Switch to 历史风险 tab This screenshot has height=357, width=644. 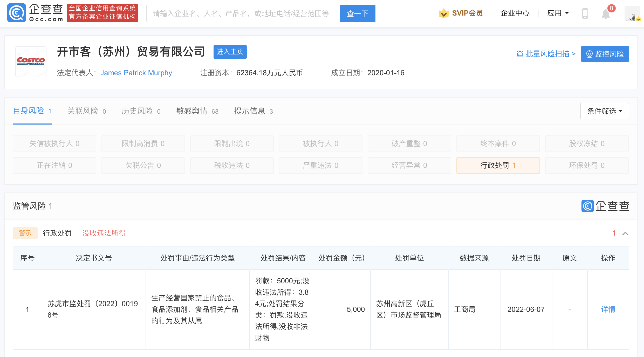[x=141, y=111]
